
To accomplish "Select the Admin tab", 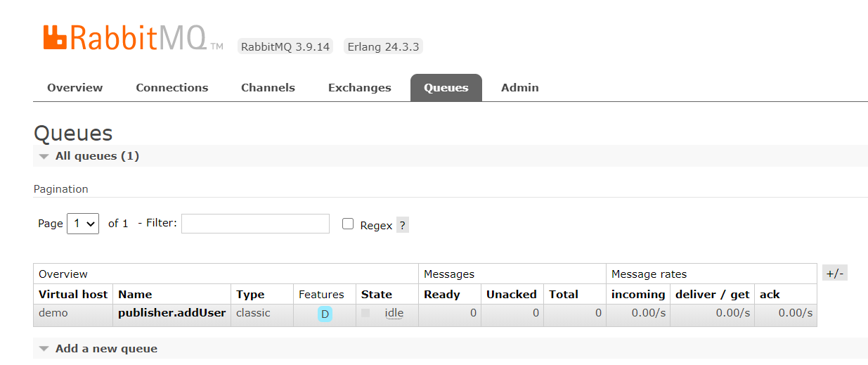I will pyautogui.click(x=520, y=88).
